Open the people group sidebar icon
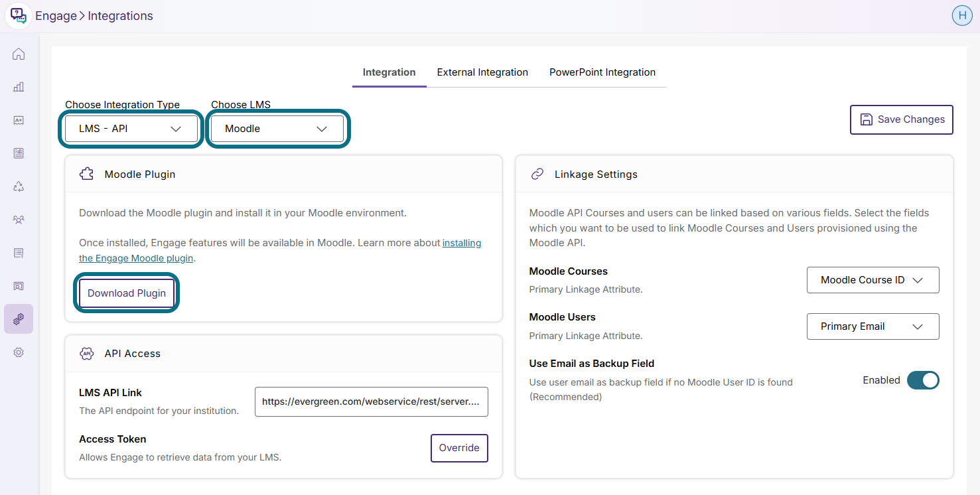This screenshot has height=495, width=980. [19, 220]
